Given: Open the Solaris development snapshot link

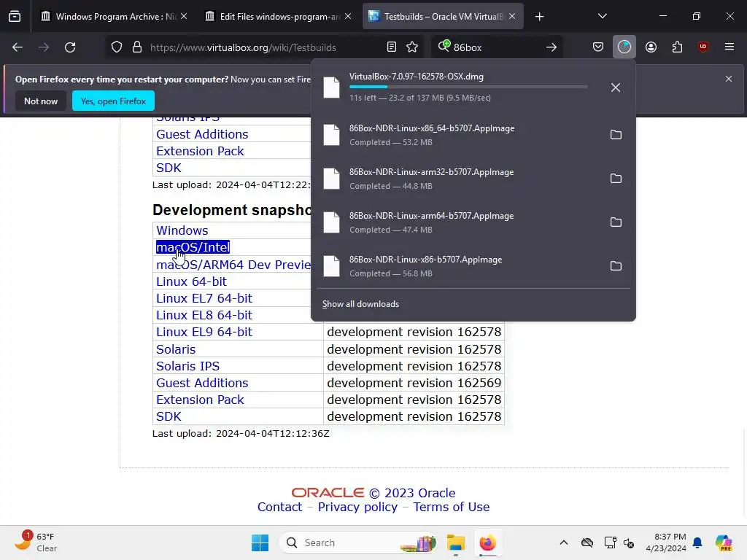Looking at the screenshot, I should coord(176,349).
